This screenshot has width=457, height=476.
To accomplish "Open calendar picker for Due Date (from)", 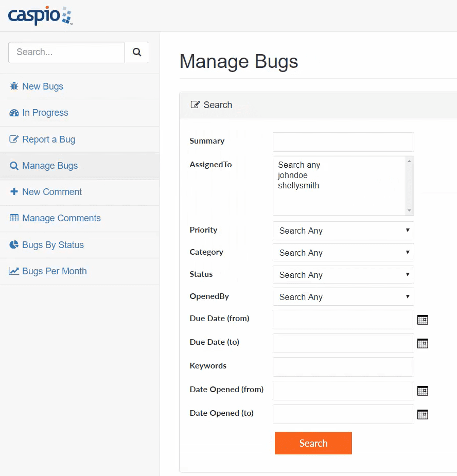I will (423, 320).
